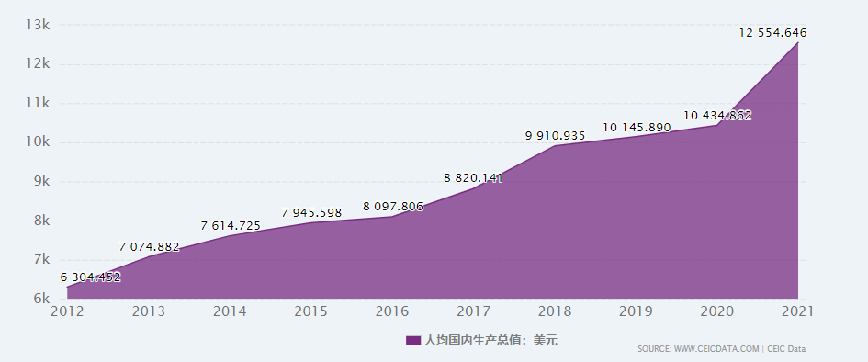Click the 2019 x-axis label

pyautogui.click(x=636, y=311)
